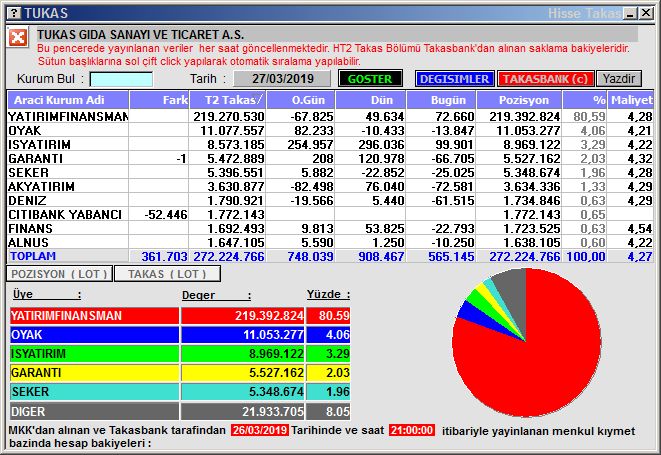This screenshot has width=661, height=455.
Task: Sort by Fark column header
Action: [x=159, y=100]
